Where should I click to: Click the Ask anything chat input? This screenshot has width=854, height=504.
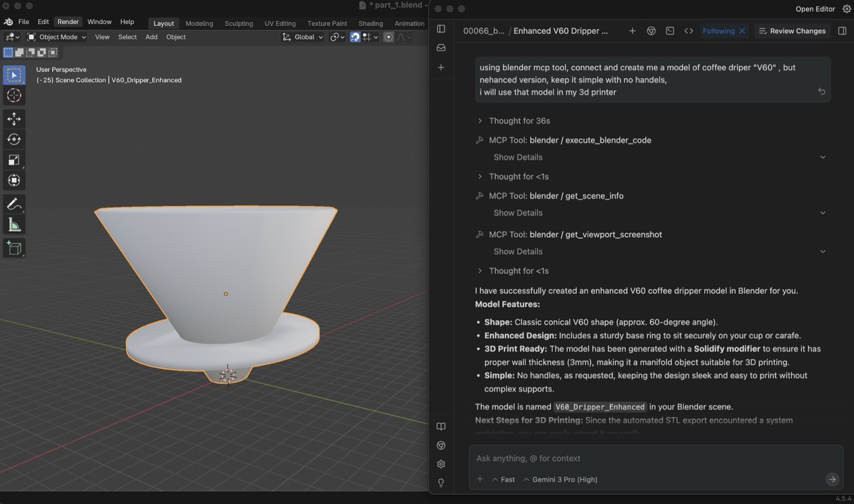pyautogui.click(x=600, y=458)
